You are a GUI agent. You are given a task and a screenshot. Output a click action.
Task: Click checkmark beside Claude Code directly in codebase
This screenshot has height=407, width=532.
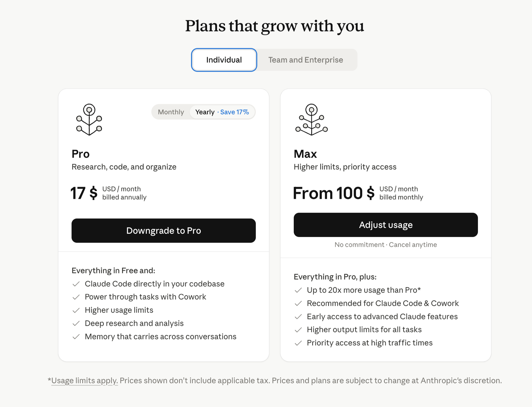76,284
